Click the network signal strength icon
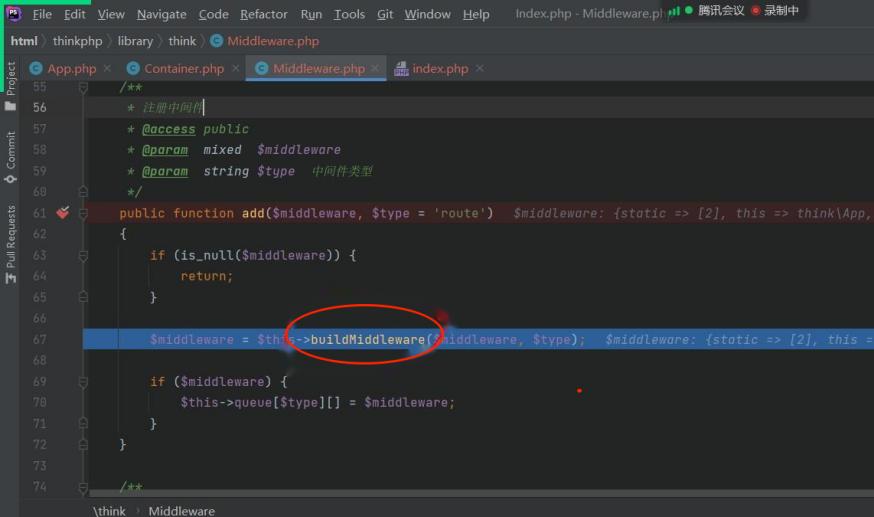 (674, 11)
